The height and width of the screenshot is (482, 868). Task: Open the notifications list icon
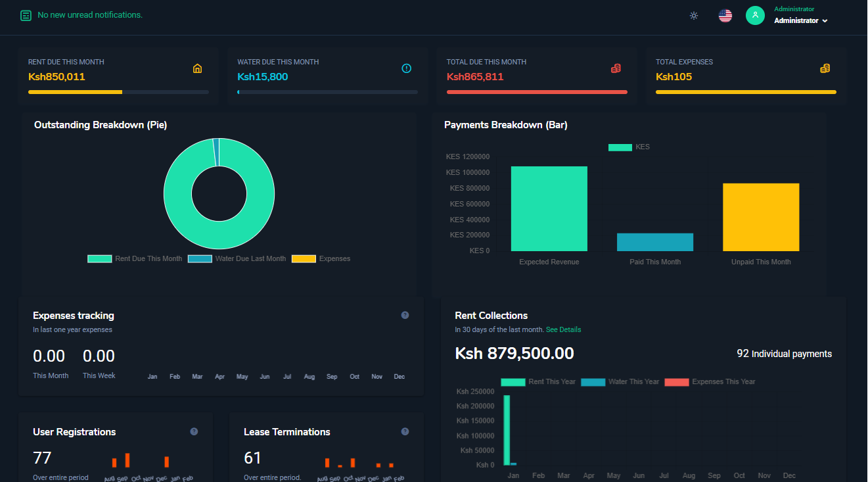tap(26, 15)
